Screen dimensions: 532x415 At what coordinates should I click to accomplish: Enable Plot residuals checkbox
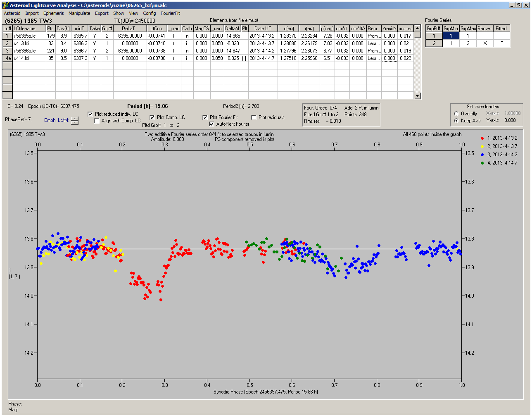[x=254, y=117]
